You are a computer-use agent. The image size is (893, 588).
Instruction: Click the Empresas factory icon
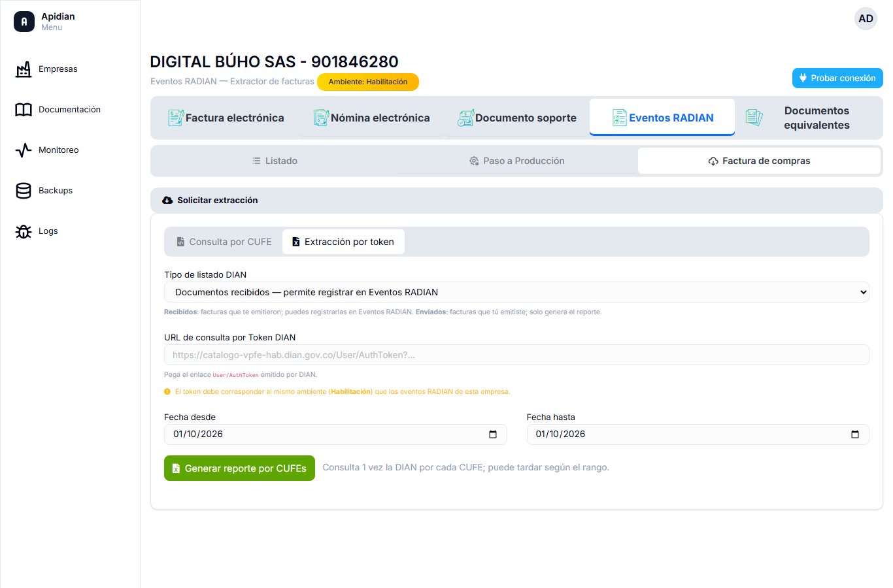tap(24, 69)
